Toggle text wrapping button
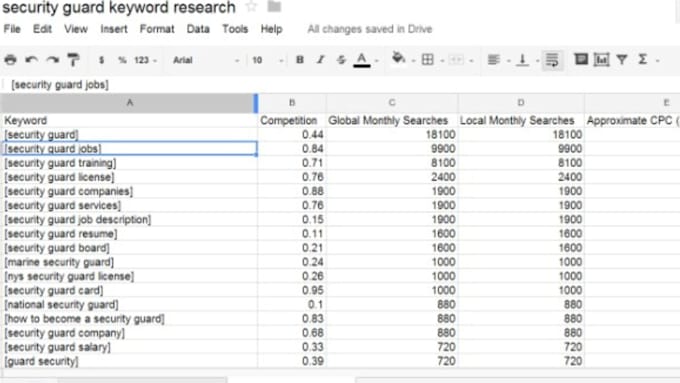Screen dimensions: 680x383 [x=552, y=60]
